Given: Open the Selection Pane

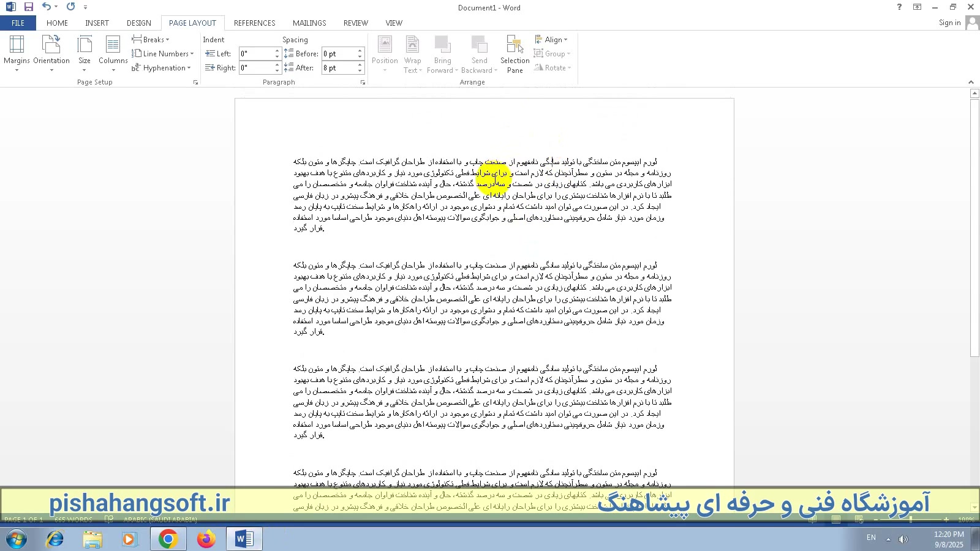Looking at the screenshot, I should 515,54.
